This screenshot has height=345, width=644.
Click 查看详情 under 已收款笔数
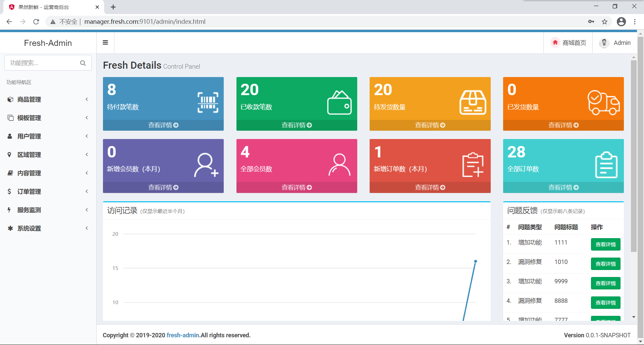click(x=297, y=125)
